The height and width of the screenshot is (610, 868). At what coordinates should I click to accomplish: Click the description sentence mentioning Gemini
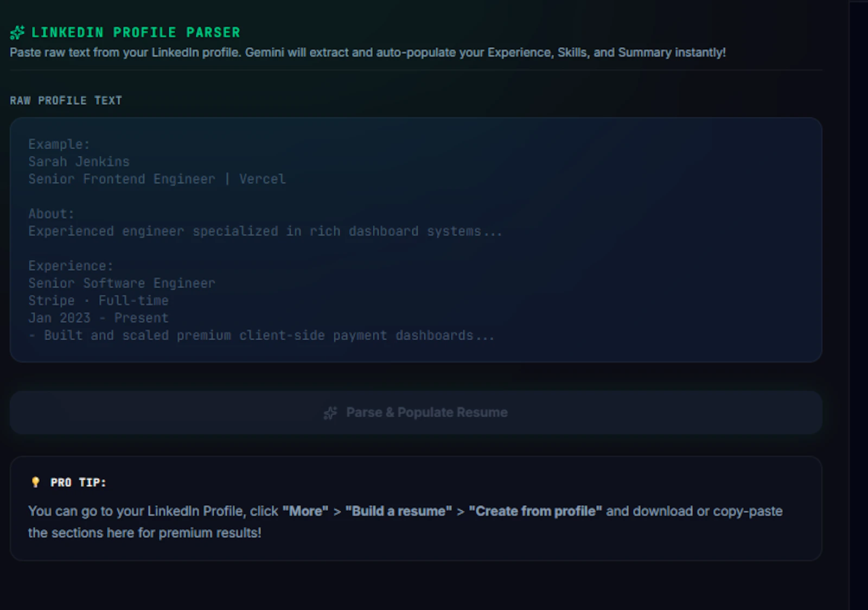[368, 53]
